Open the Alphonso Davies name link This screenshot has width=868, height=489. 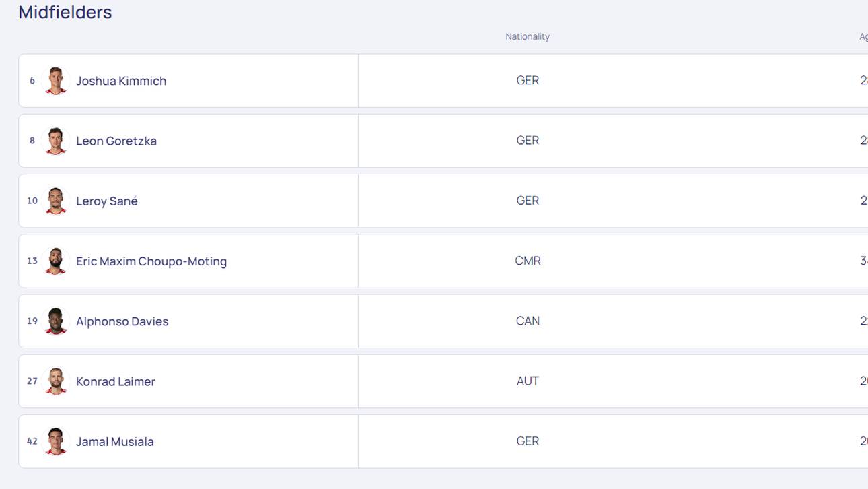(x=122, y=321)
